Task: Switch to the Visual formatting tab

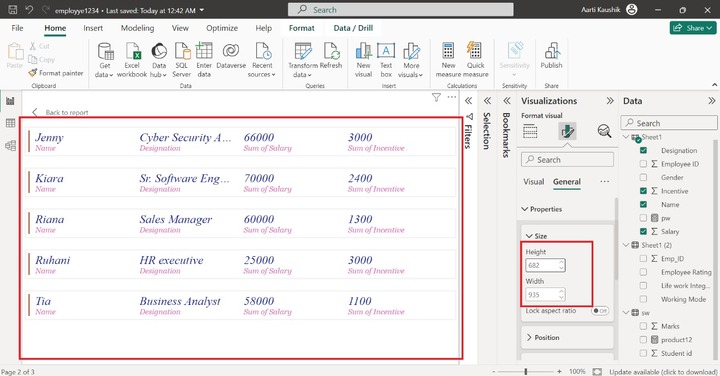Action: [x=534, y=182]
